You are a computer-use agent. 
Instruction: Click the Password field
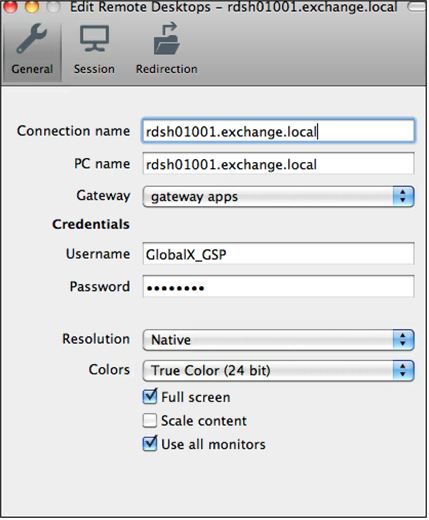pos(278,286)
